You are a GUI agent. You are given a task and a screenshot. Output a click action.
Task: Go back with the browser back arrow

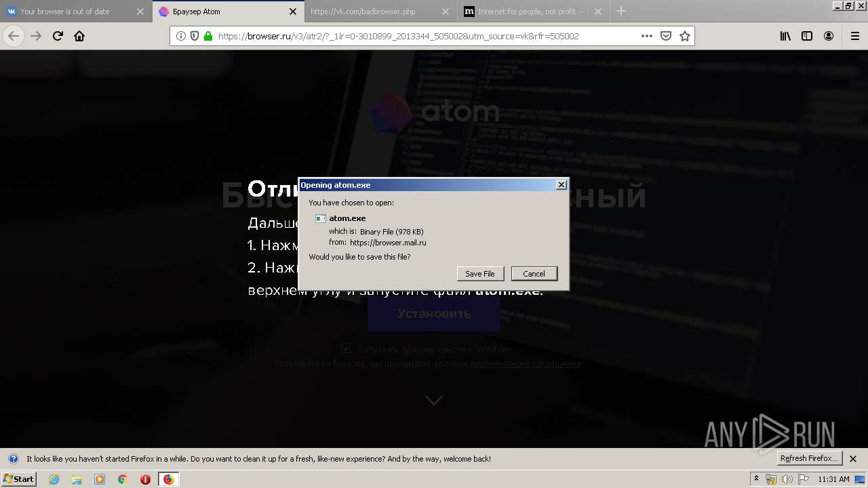click(14, 36)
